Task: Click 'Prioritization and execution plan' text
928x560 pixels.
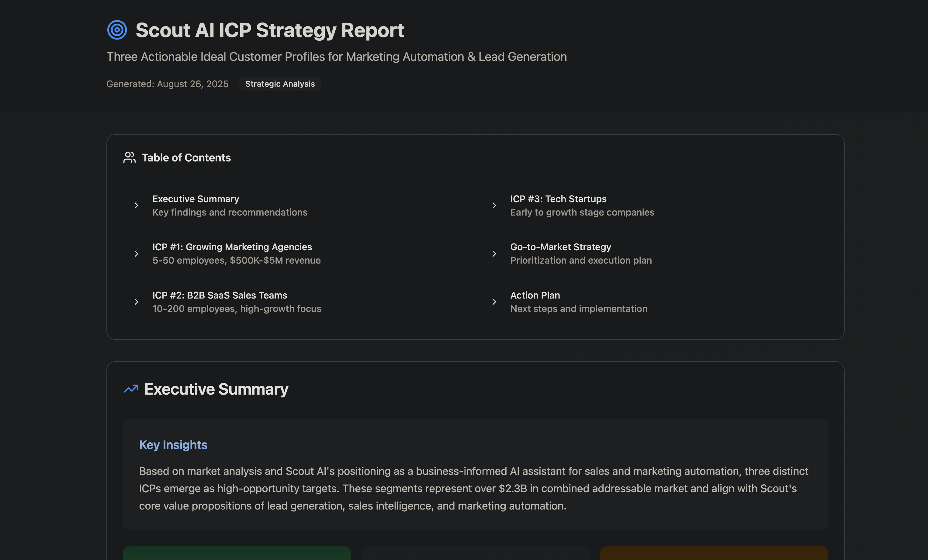Action: [x=581, y=260]
